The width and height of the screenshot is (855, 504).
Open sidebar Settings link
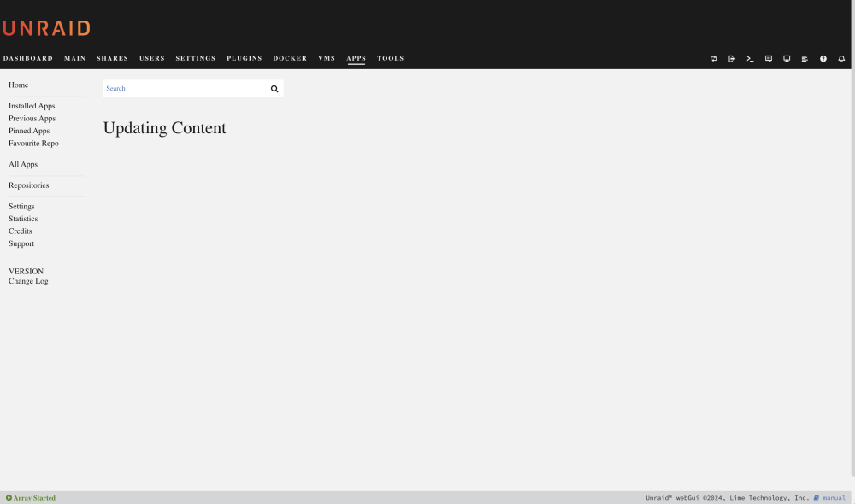21,207
